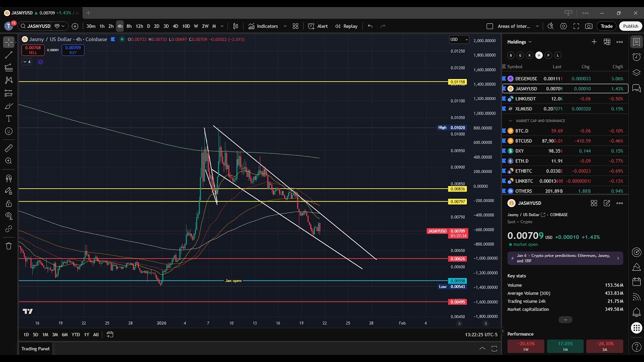Image resolution: width=644 pixels, height=362 pixels.
Task: Click the compare or add symbol plus icon
Action: pyautogui.click(x=75, y=26)
